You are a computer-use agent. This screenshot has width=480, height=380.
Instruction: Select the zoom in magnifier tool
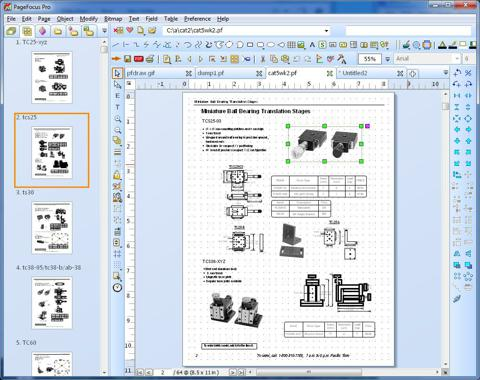coord(117,119)
